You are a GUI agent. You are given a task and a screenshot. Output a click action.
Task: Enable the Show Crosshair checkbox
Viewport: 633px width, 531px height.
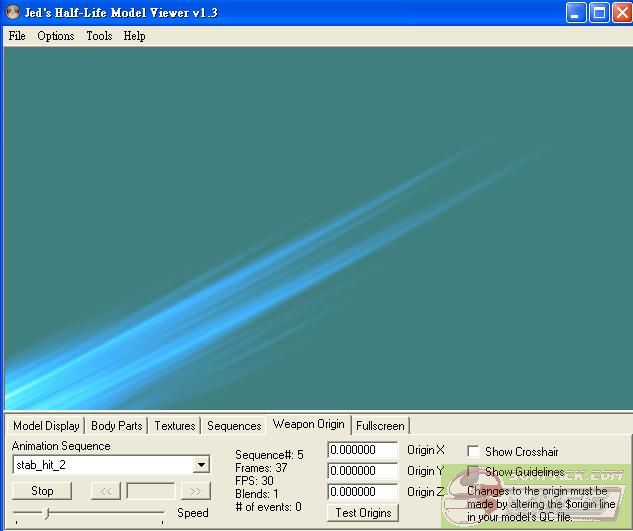(x=474, y=452)
